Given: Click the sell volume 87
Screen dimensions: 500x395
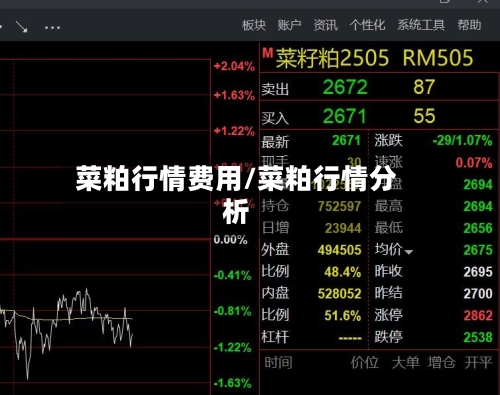Looking at the screenshot, I should pos(424,87).
